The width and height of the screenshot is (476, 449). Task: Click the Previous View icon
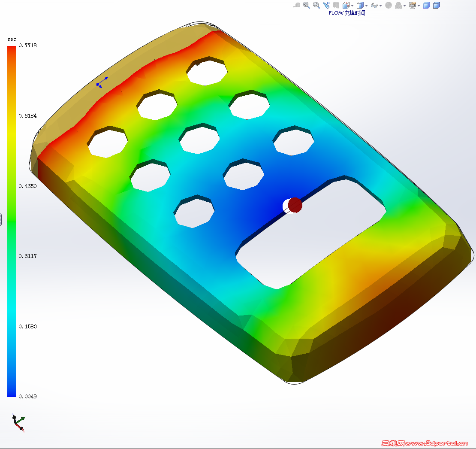(326, 5)
